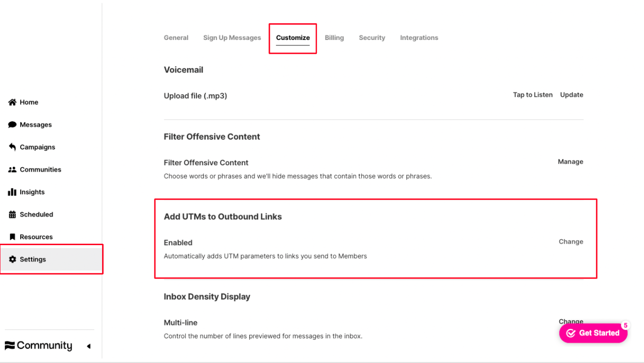644x363 pixels.
Task: Click Tap to Listen for voicemail
Action: click(533, 95)
